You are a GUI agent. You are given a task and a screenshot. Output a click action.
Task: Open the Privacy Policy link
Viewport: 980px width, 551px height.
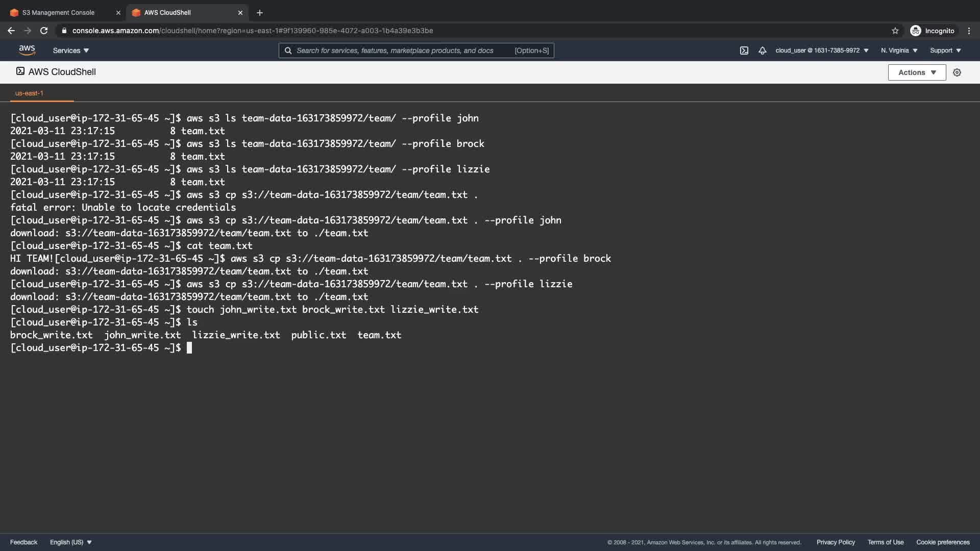click(836, 542)
